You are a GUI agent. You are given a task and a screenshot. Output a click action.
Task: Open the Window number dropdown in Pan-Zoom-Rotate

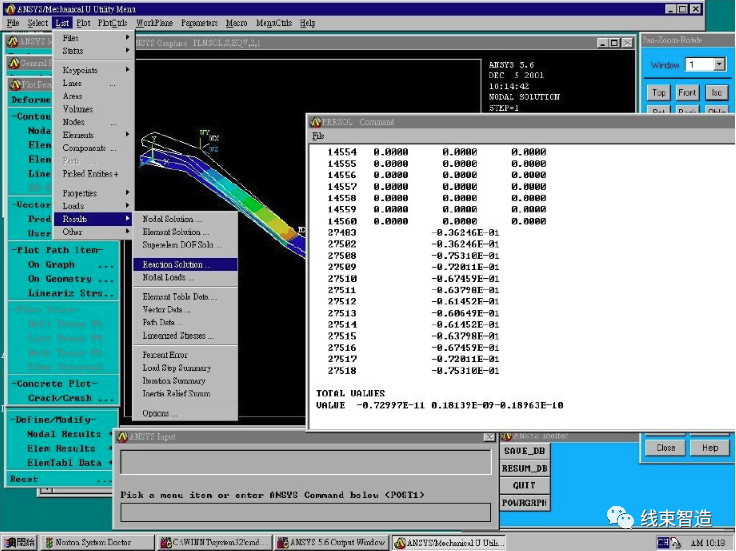coord(719,64)
